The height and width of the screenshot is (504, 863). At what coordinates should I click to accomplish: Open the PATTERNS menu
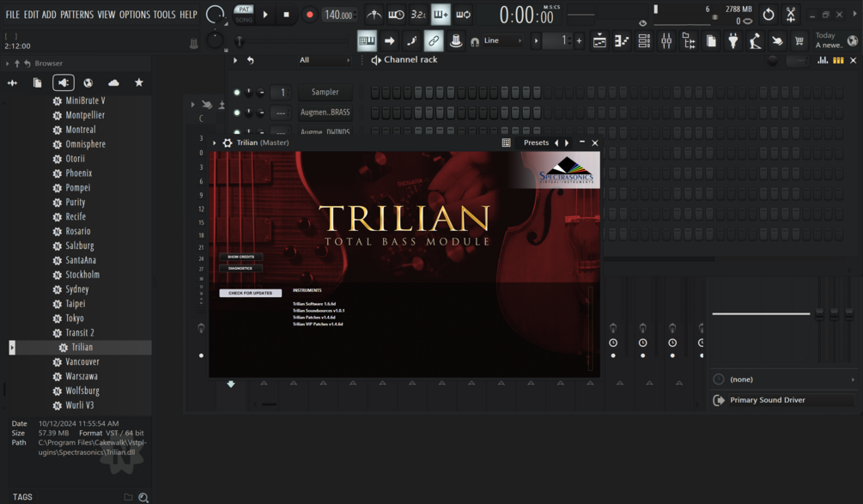coord(77,15)
